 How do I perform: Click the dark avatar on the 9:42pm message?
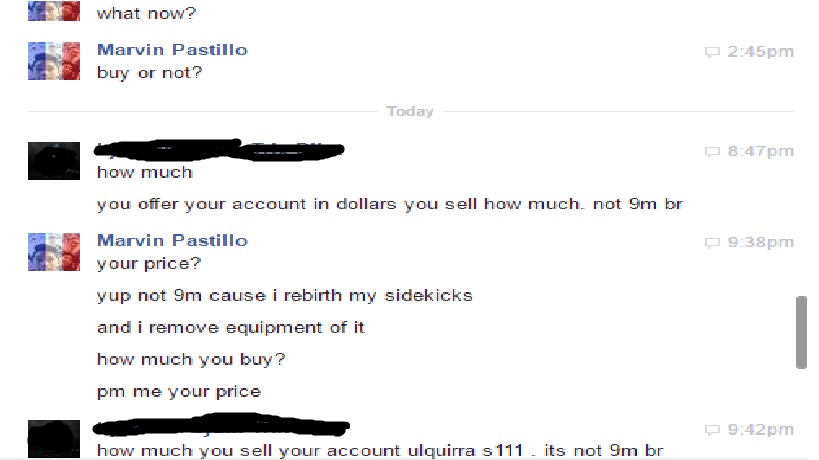(54, 440)
